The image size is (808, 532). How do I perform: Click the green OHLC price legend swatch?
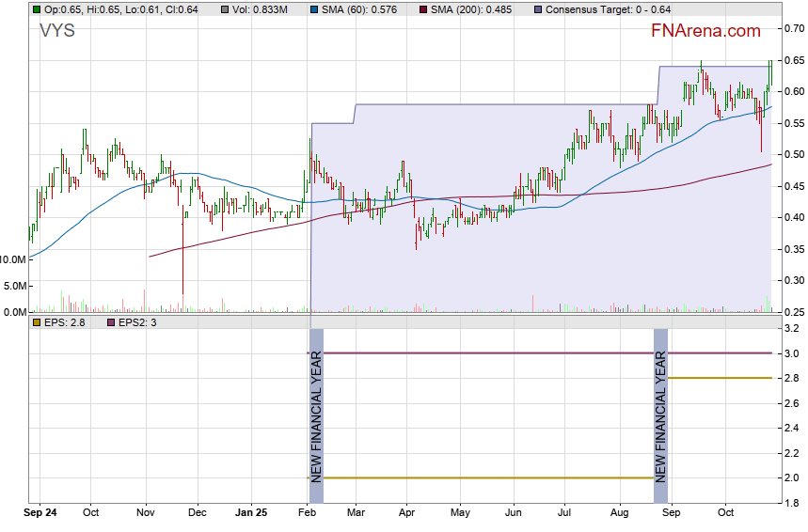click(x=36, y=9)
